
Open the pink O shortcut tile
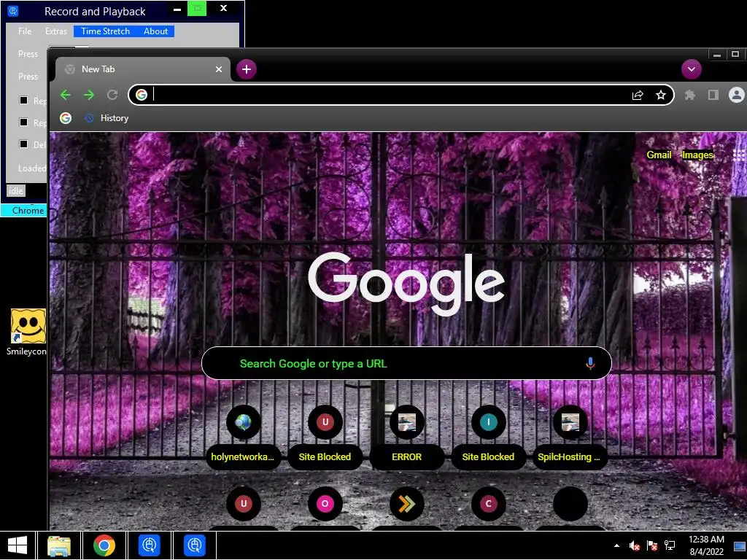[325, 504]
